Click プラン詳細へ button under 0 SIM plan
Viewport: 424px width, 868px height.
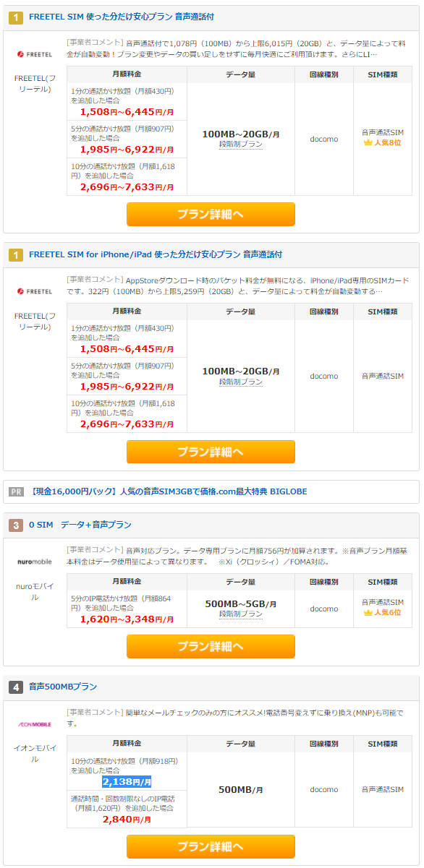211,646
